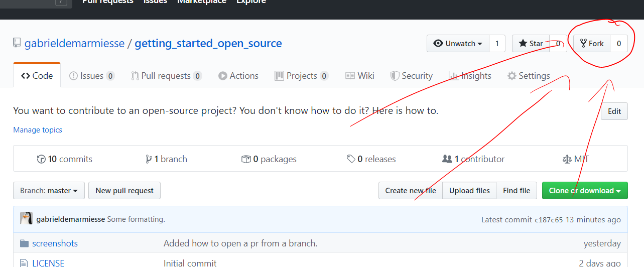Viewport: 644px width, 267px height.
Task: View the 1 branch list
Action: 166,159
